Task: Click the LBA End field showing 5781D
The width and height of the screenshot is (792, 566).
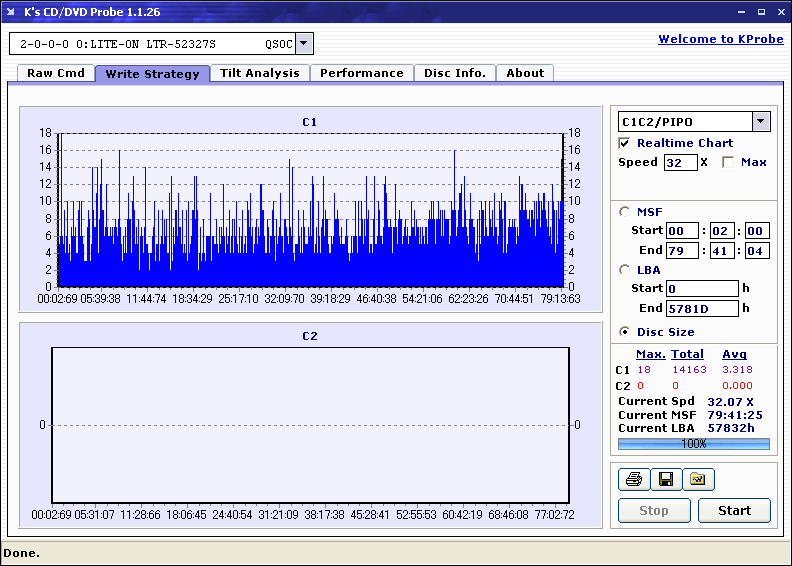Action: tap(701, 309)
